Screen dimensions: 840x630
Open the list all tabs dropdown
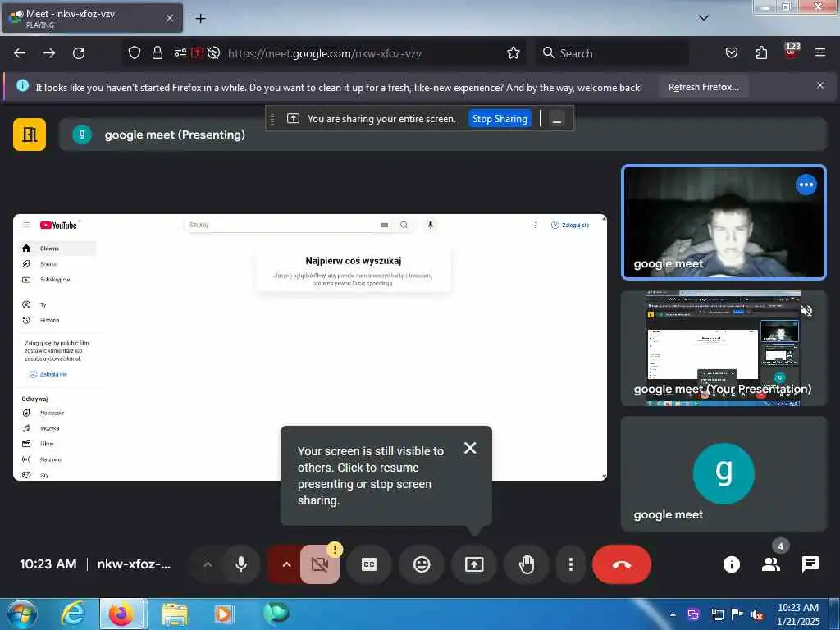pos(704,18)
